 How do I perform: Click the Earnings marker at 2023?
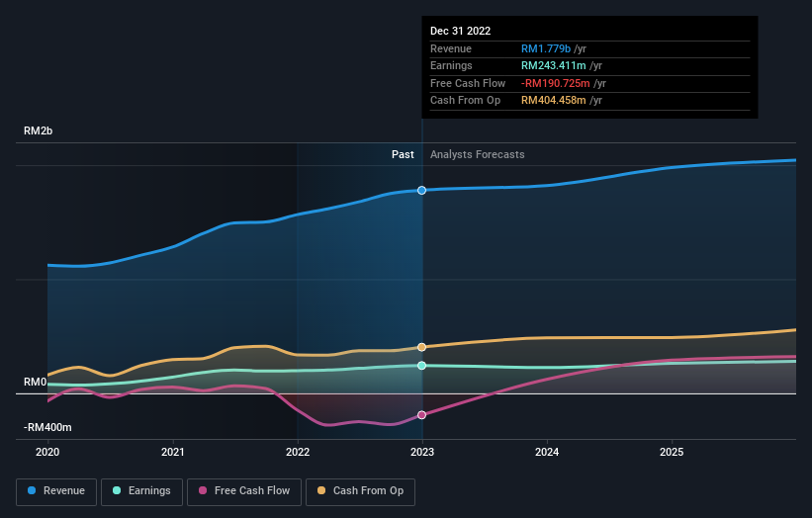(x=421, y=366)
